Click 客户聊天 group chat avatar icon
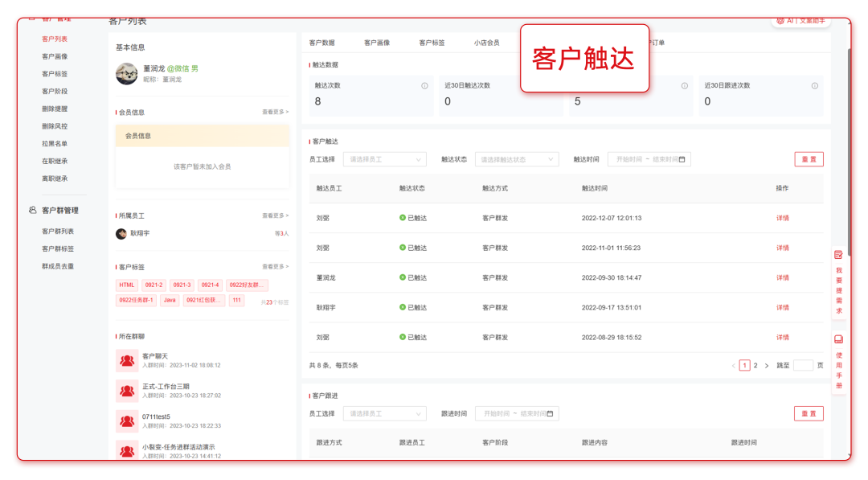 coord(126,360)
